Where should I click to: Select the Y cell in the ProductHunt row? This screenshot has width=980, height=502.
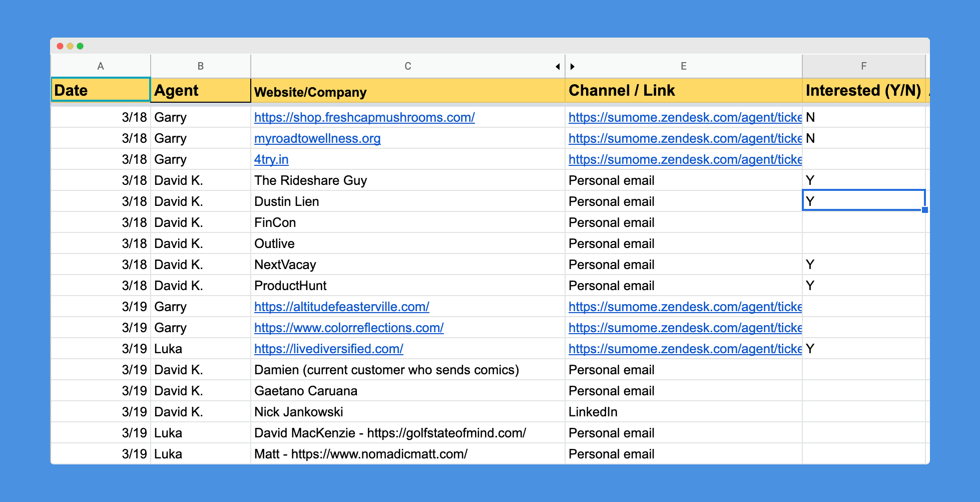pyautogui.click(x=864, y=286)
